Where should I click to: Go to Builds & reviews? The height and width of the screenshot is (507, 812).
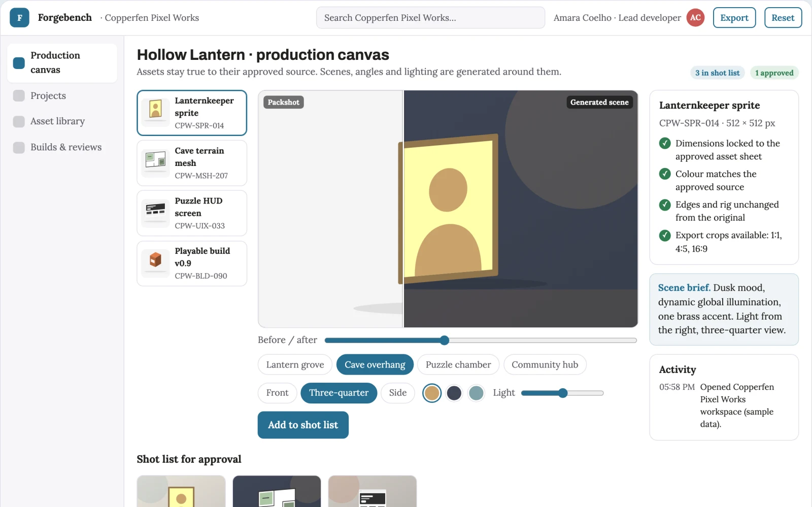coord(62,147)
